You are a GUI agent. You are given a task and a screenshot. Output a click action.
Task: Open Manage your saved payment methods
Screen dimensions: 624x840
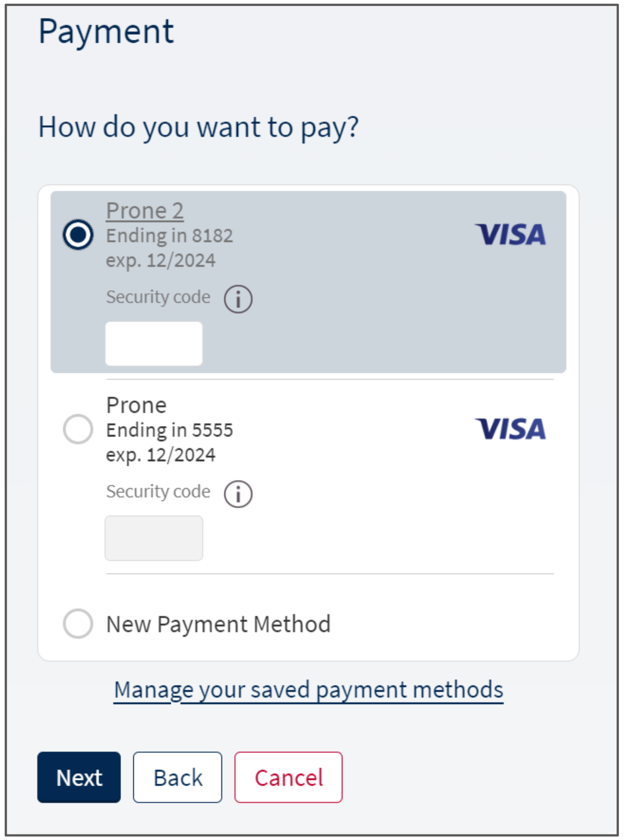click(x=308, y=689)
